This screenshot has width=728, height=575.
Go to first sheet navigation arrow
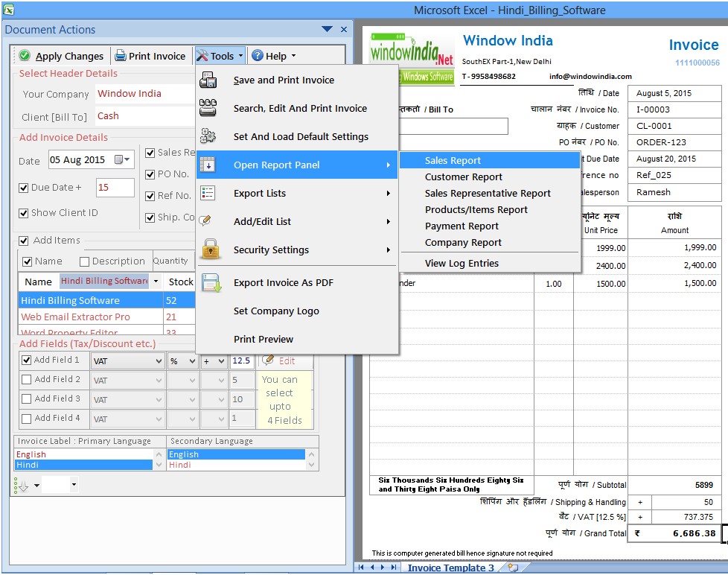pos(361,567)
